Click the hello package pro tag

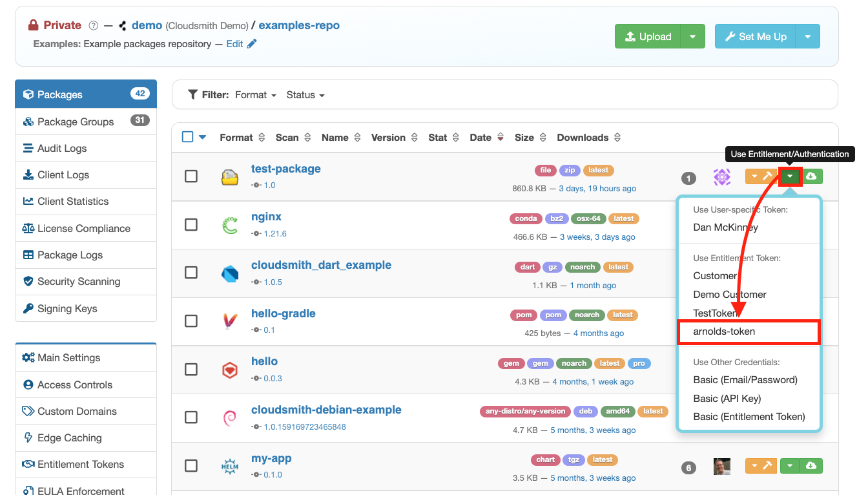pyautogui.click(x=639, y=363)
